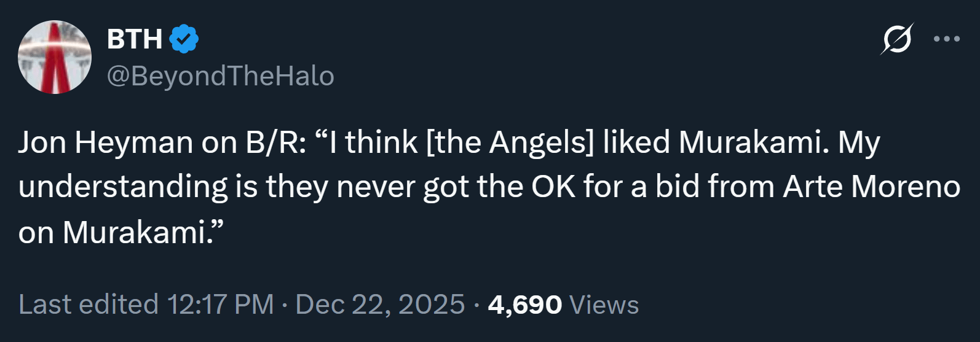Click the BTH display name
The height and width of the screenshot is (342, 980).
pos(134,39)
